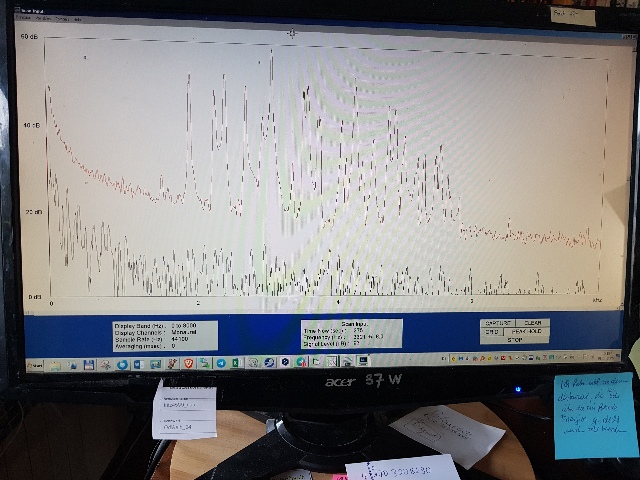This screenshot has height=480, width=640.
Task: Open the Windows Start menu
Action: coord(35,365)
